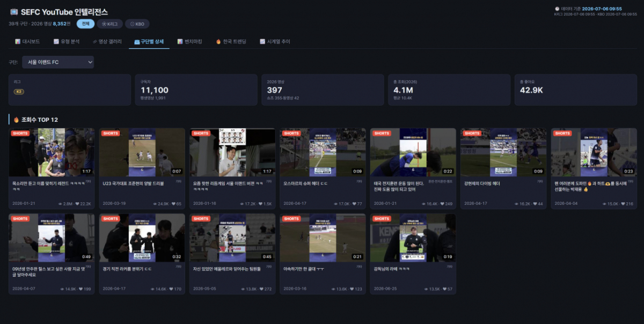Click the eye icon showing 13.6K views

(333, 290)
